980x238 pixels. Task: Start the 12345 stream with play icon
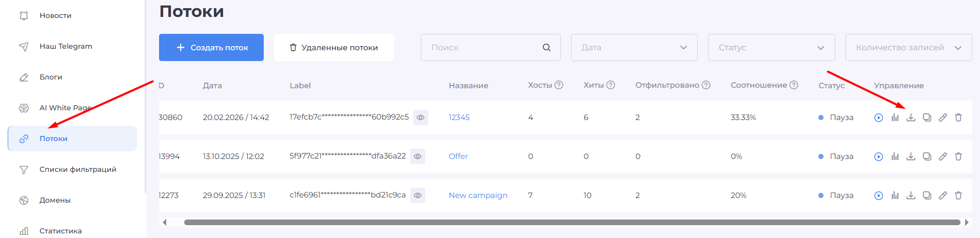[x=878, y=117]
